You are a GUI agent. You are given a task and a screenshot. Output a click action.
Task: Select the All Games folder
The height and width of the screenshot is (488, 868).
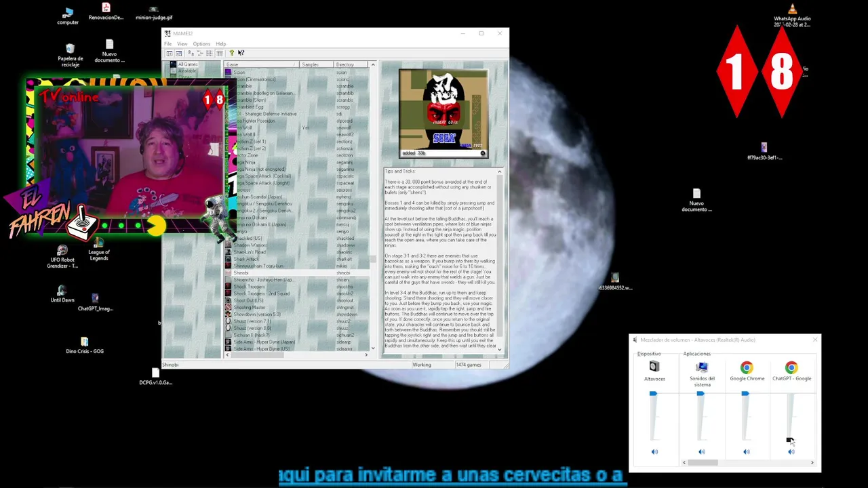[188, 64]
